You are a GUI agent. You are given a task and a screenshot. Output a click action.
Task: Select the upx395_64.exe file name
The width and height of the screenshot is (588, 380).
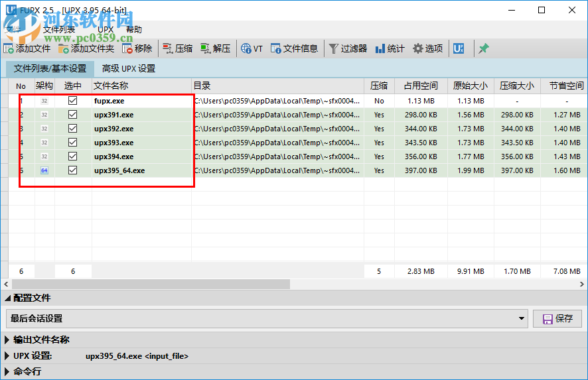(x=119, y=170)
